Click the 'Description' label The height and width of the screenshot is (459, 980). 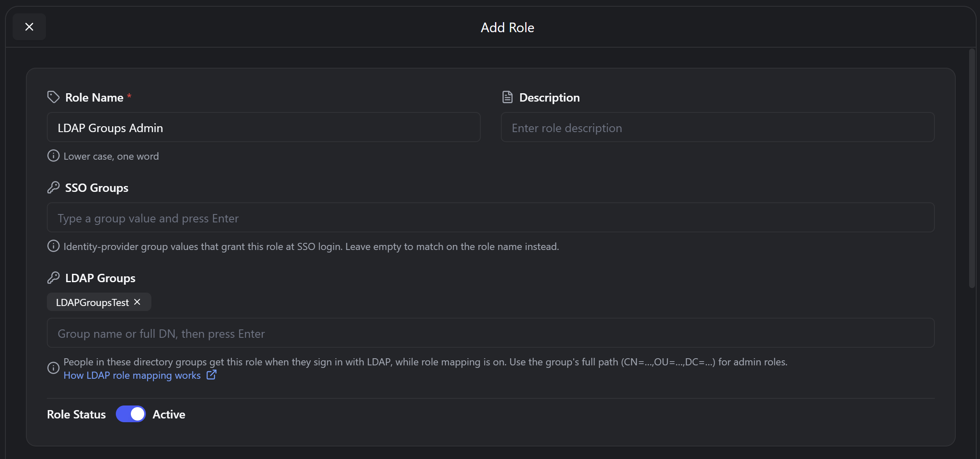(x=549, y=97)
